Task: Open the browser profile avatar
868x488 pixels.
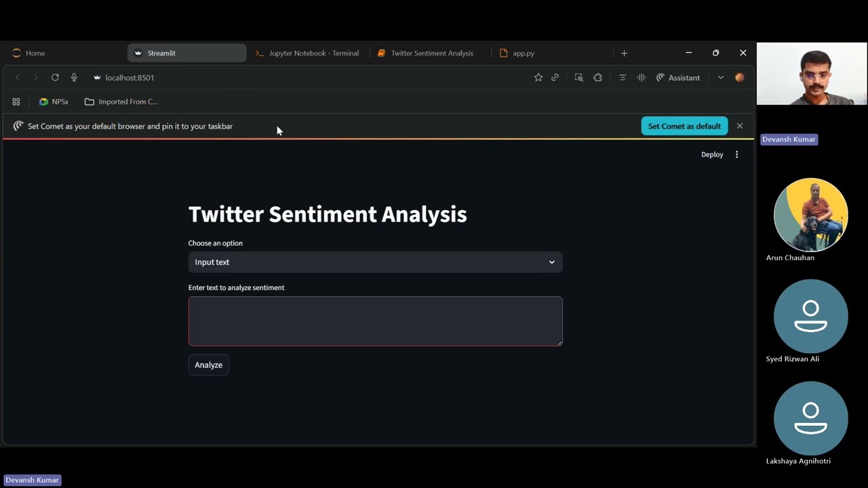Action: coord(740,77)
